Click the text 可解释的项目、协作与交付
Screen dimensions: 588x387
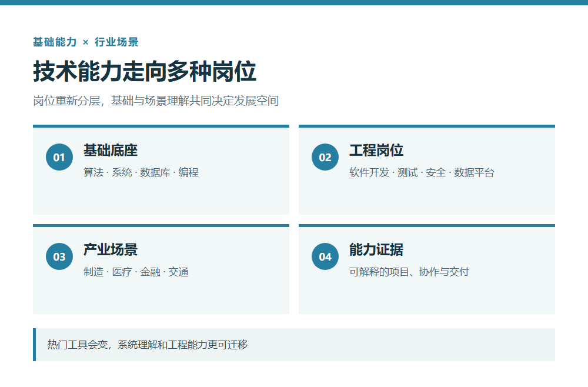[409, 272]
